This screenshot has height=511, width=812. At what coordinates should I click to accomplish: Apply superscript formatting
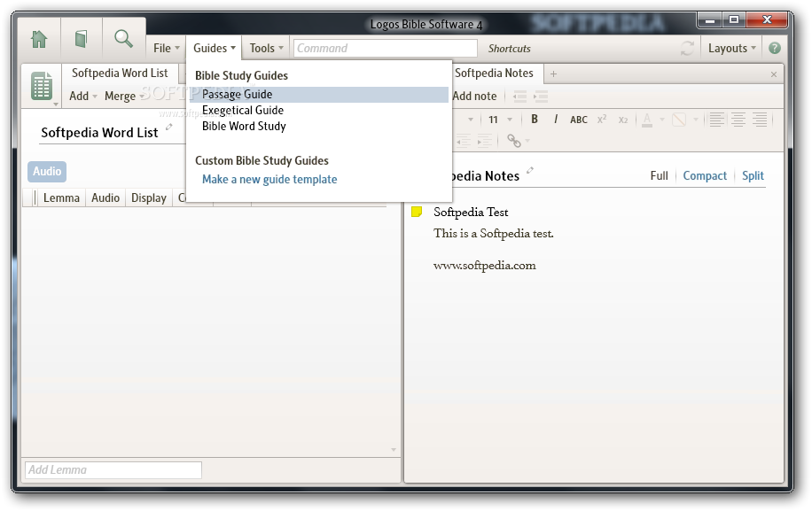coord(602,120)
